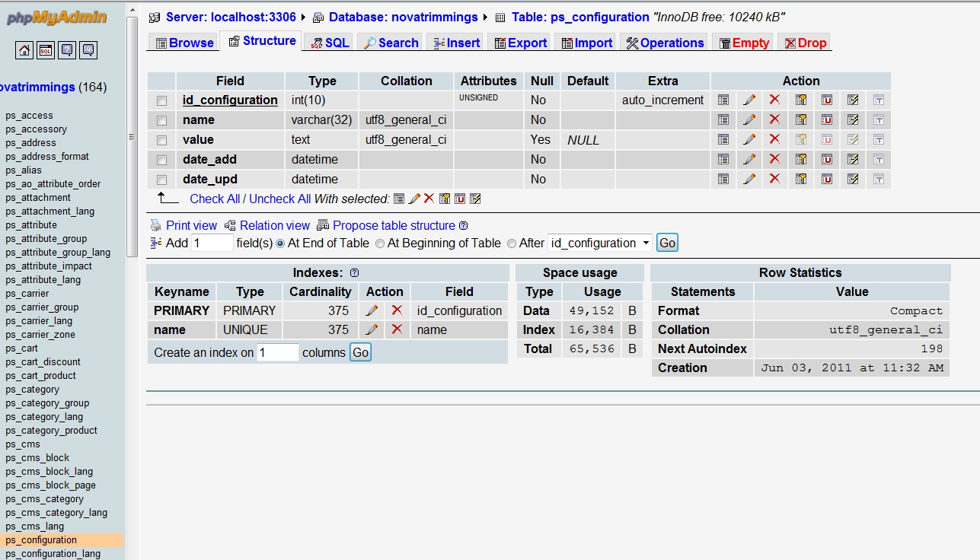Open the After field dropdown showing id_configuration

(x=600, y=243)
